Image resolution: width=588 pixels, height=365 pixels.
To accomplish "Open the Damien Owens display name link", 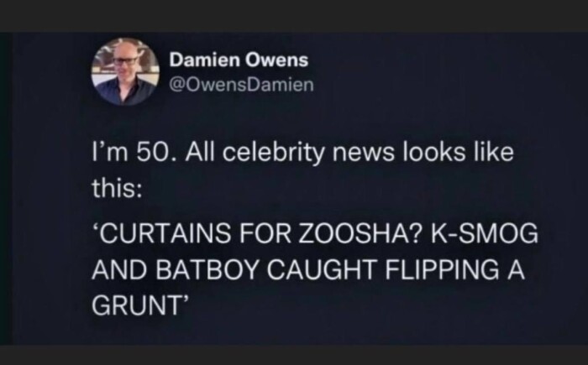I will click(239, 60).
